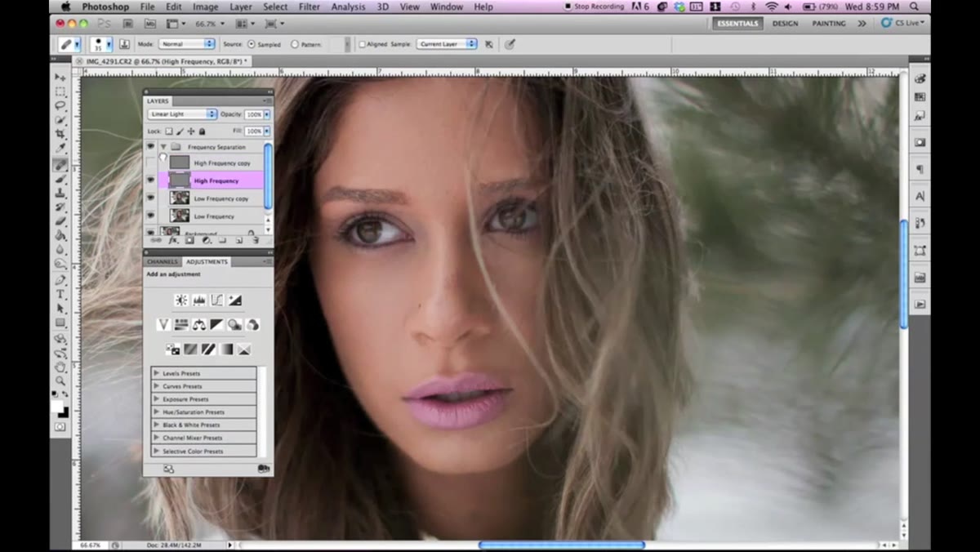The image size is (980, 552).
Task: Select the Type tool
Action: point(60,294)
